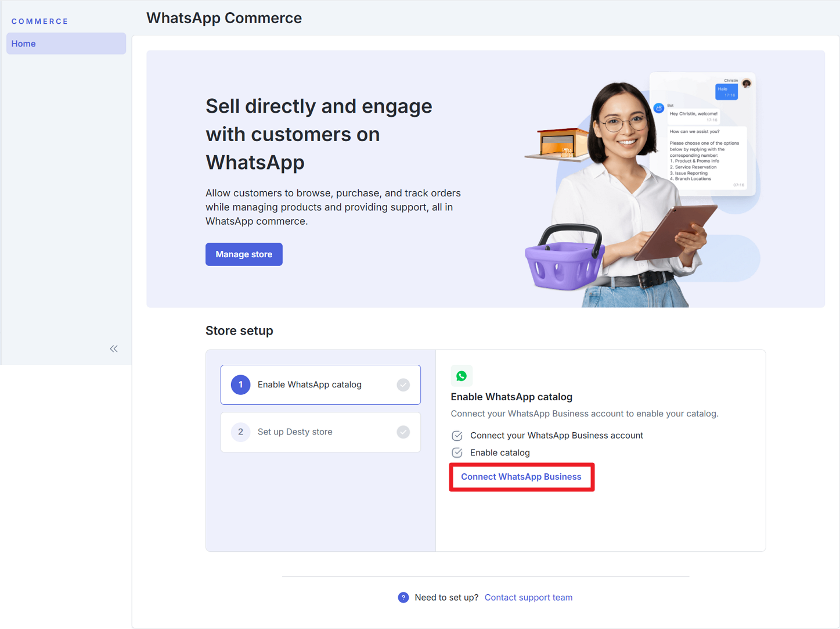The width and height of the screenshot is (840, 629).
Task: Click checkmark status on Enable WhatsApp catalog
Action: [403, 384]
